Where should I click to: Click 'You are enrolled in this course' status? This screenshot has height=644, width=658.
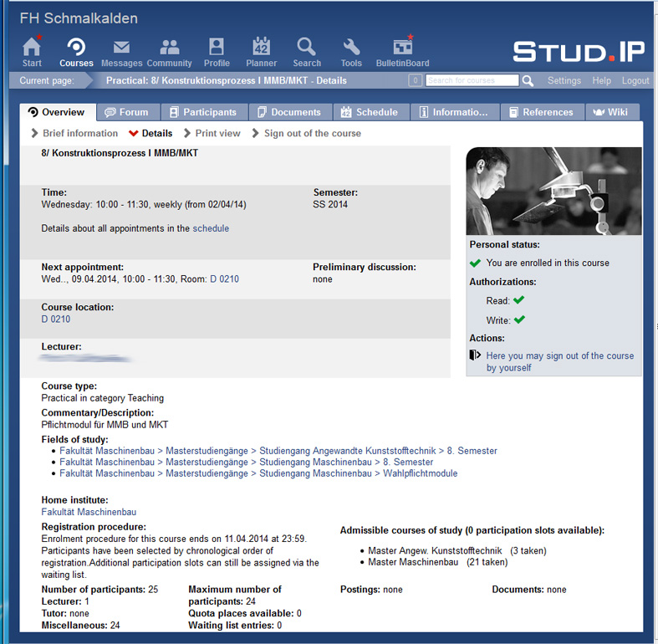tap(548, 263)
